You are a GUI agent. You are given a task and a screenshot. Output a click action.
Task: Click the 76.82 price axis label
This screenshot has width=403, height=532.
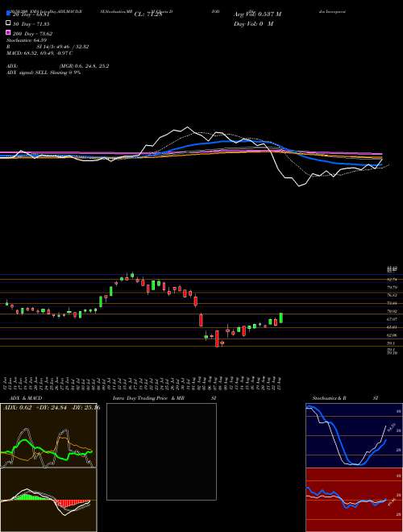(393, 295)
